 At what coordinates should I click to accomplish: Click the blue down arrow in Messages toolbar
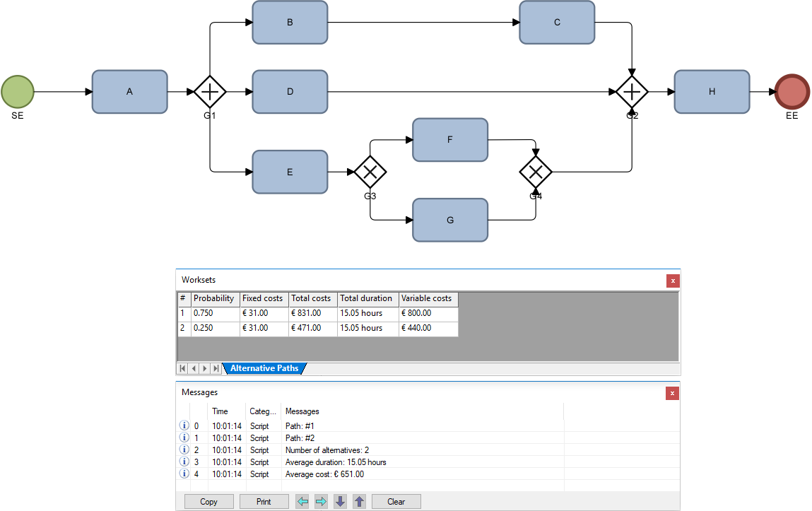pos(340,501)
